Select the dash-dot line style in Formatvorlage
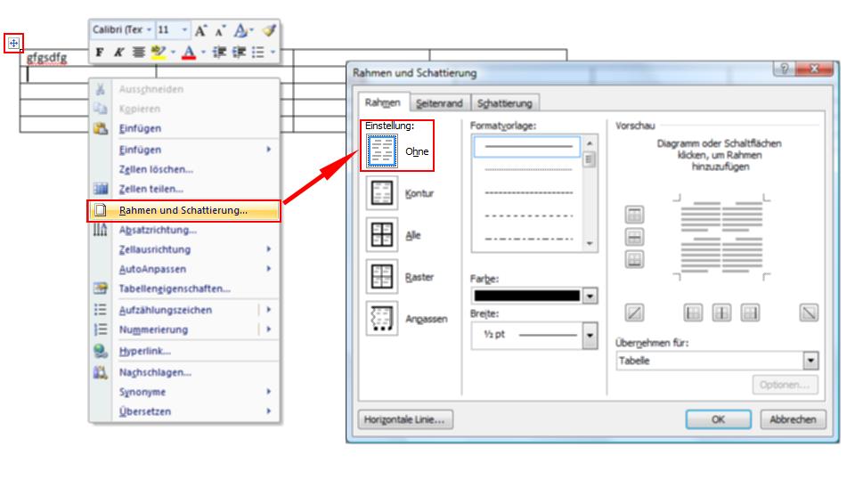This screenshot has width=863, height=504. pos(527,239)
